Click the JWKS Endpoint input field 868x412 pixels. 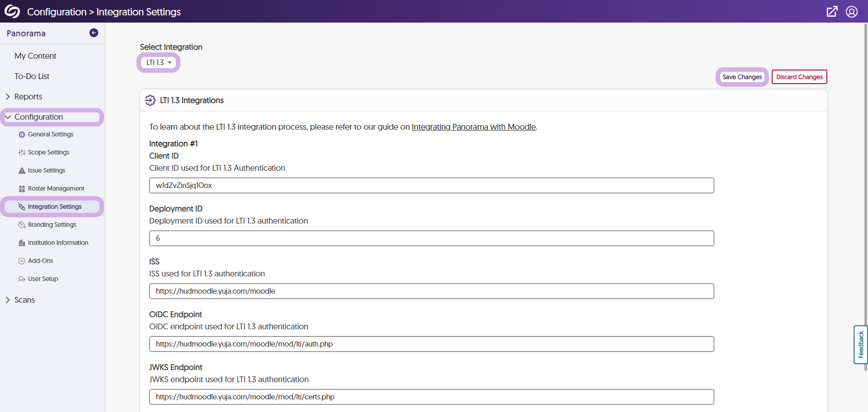pos(431,397)
